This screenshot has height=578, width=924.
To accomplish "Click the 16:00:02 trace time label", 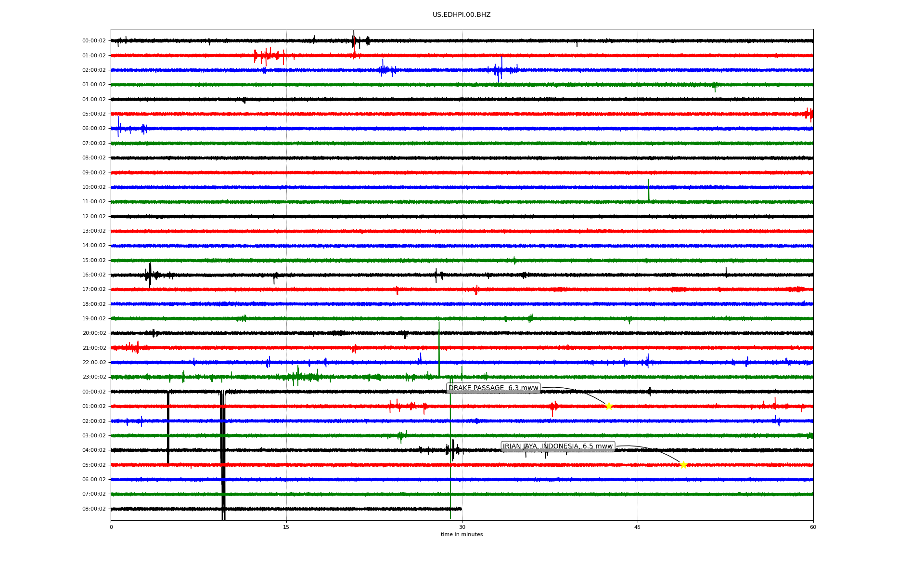I will pos(94,275).
